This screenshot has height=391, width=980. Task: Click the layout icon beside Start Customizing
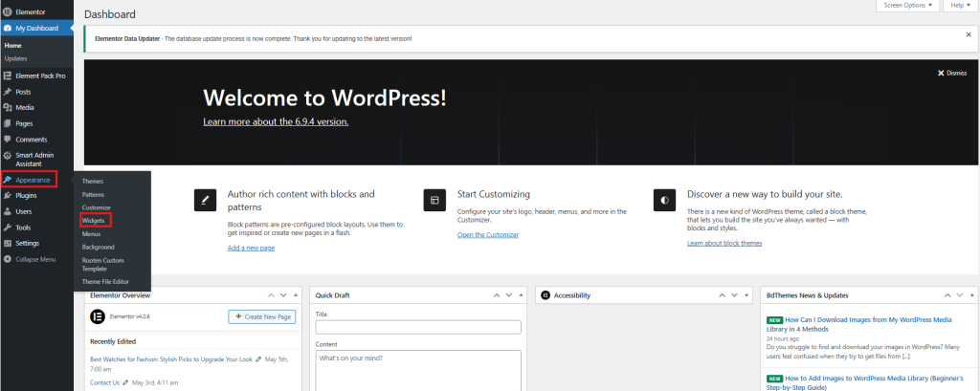[434, 200]
